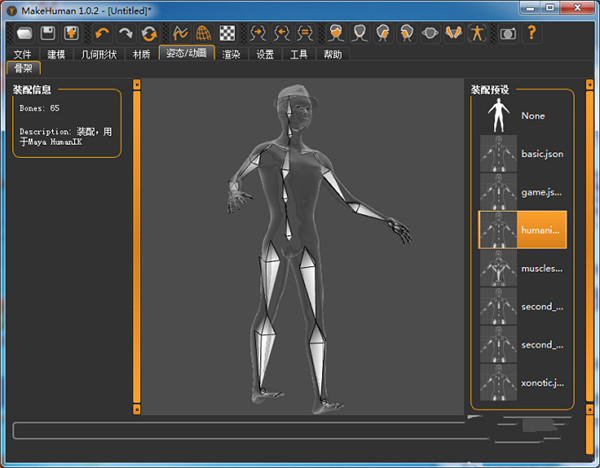Screen dimensions: 600x468
Task: Click the orange standing figure pose icon
Action: point(477,33)
